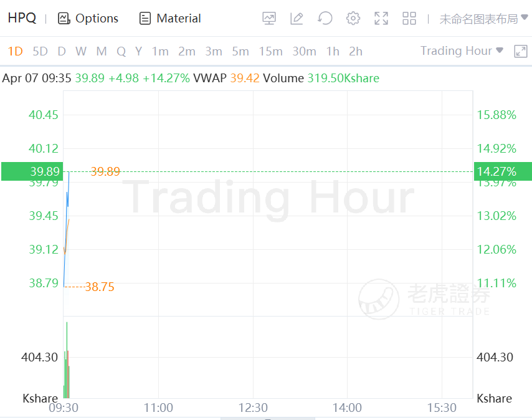
Task: Select the 15m interval
Action: [x=270, y=51]
